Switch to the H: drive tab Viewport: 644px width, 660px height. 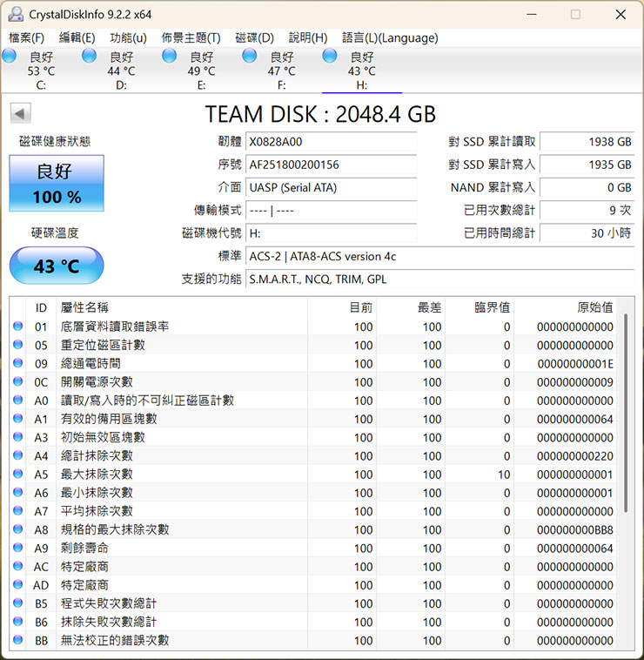(361, 71)
